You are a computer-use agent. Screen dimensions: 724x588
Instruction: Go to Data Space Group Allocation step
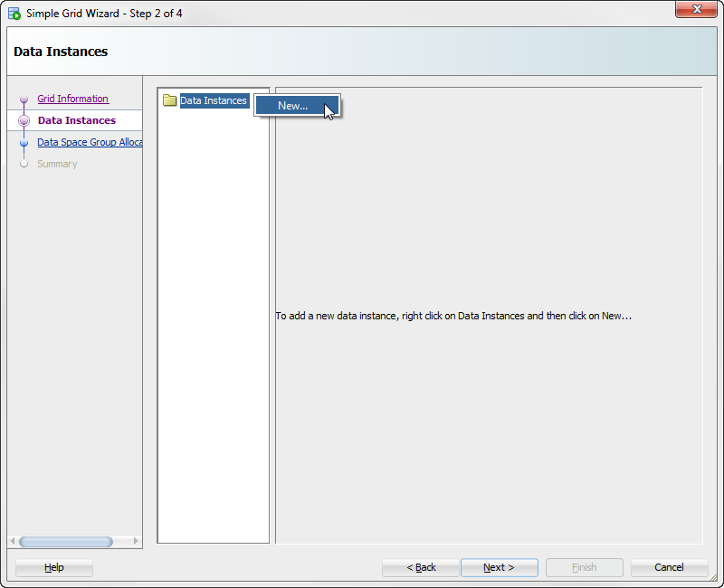pyautogui.click(x=90, y=142)
